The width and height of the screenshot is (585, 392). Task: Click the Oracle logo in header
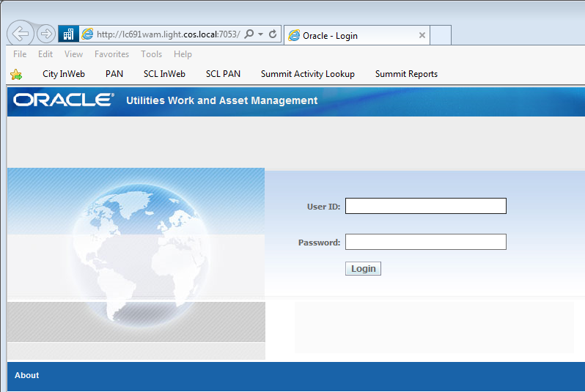click(x=64, y=100)
